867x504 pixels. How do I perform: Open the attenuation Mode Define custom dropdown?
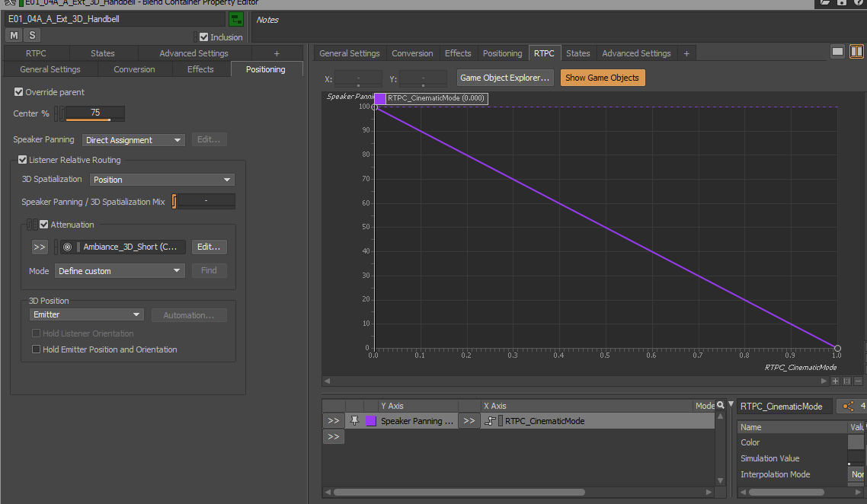click(120, 271)
